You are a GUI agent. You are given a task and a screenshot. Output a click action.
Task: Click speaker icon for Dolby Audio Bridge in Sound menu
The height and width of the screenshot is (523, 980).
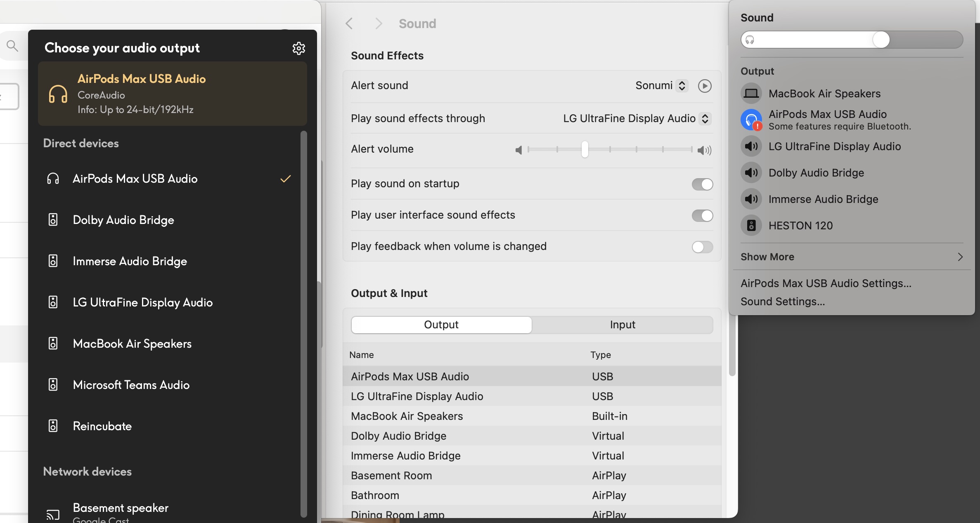751,173
